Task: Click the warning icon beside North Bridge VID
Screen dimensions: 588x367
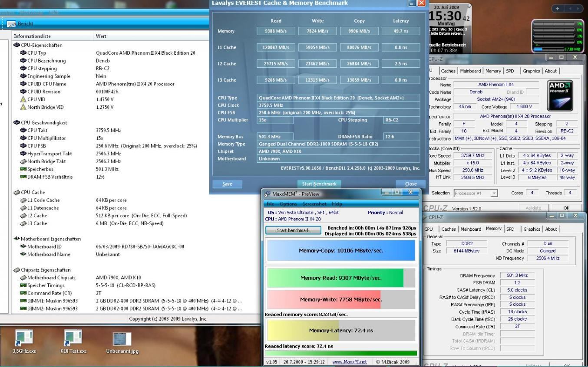Action: click(x=23, y=107)
